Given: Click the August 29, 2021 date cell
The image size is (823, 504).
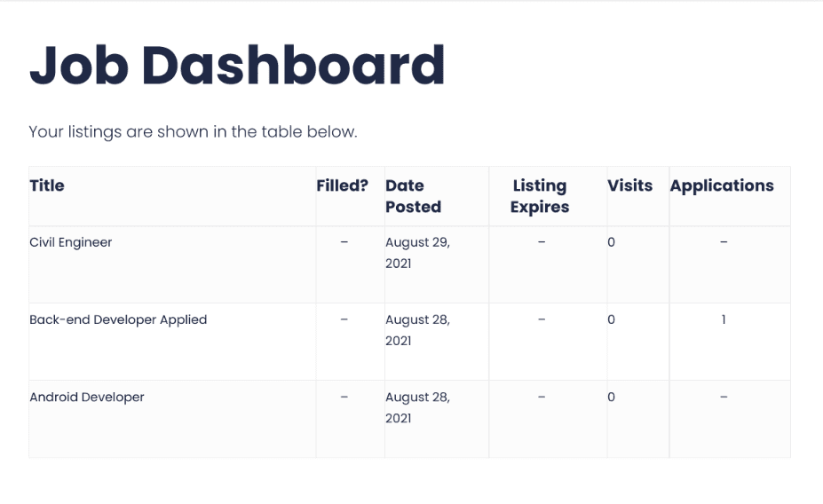Looking at the screenshot, I should click(x=417, y=253).
